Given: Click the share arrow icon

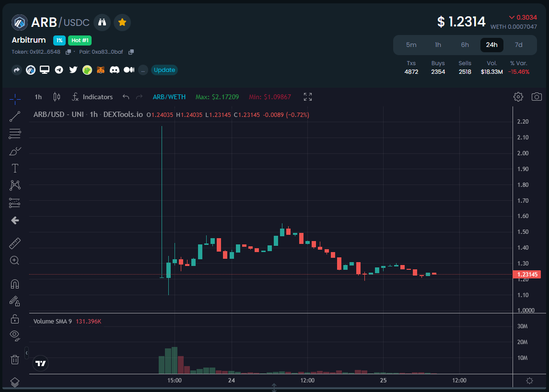Looking at the screenshot, I should click(16, 70).
